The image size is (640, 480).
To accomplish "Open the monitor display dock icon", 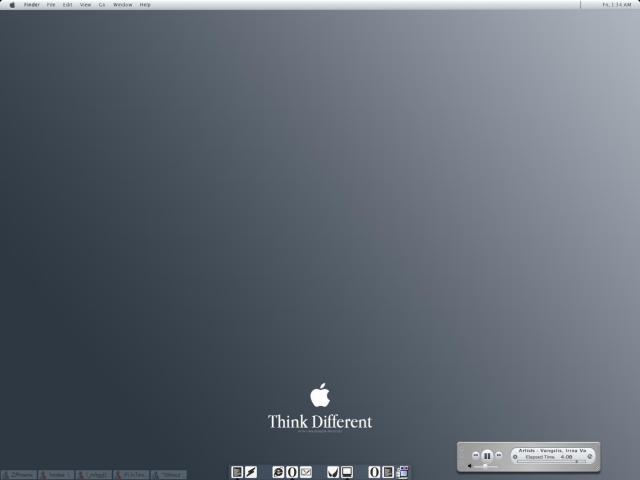I will click(x=347, y=472).
